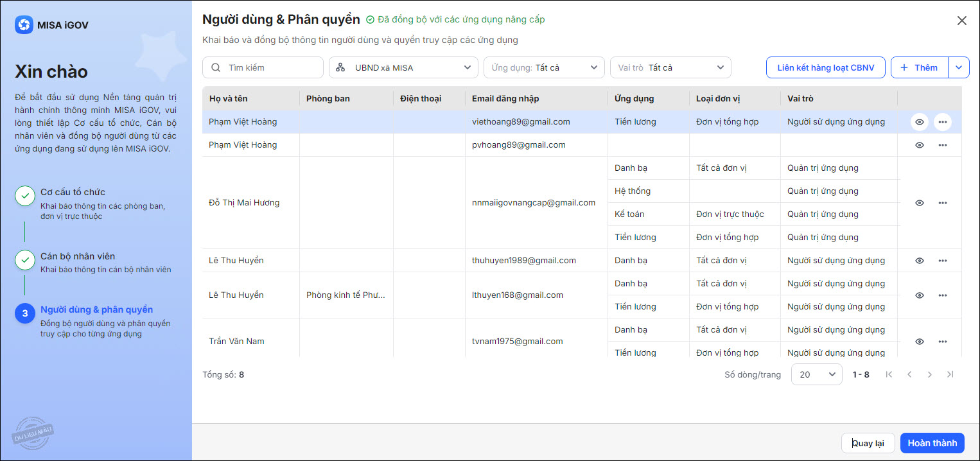Screen dimensions: 980x461
Task: Select the Cán bộ nhân viên step
Action: (x=78, y=256)
